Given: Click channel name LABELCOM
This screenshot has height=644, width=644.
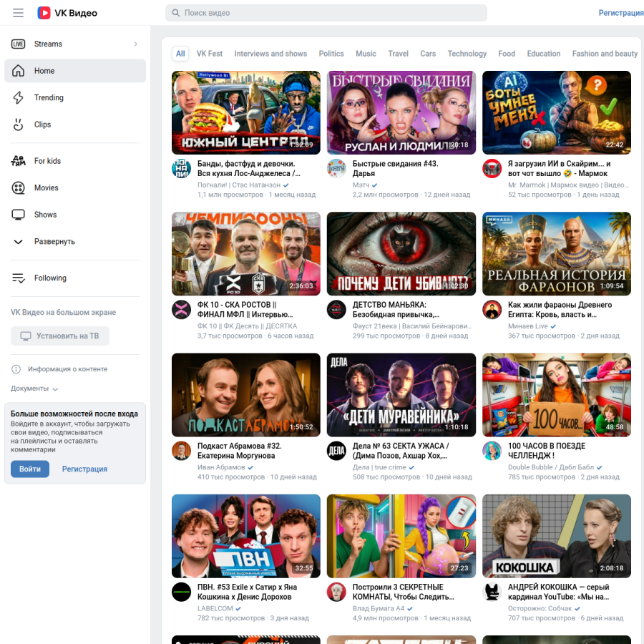Looking at the screenshot, I should coord(215,608).
